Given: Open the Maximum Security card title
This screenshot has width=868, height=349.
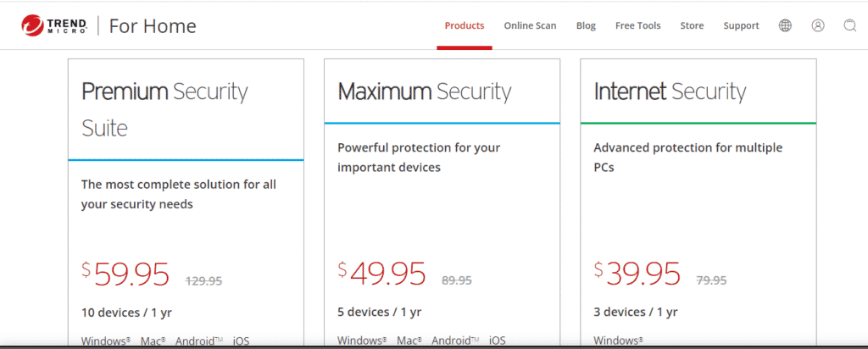Looking at the screenshot, I should pyautogui.click(x=425, y=91).
